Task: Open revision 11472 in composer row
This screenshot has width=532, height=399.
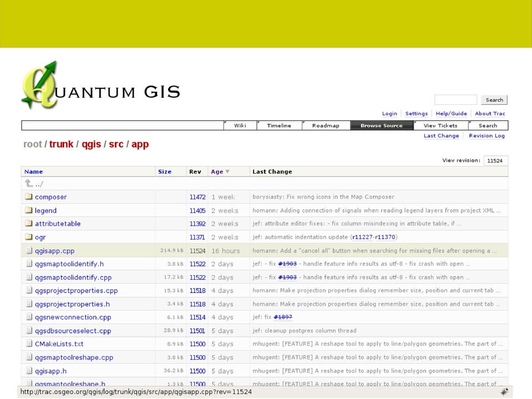Action: [197, 197]
